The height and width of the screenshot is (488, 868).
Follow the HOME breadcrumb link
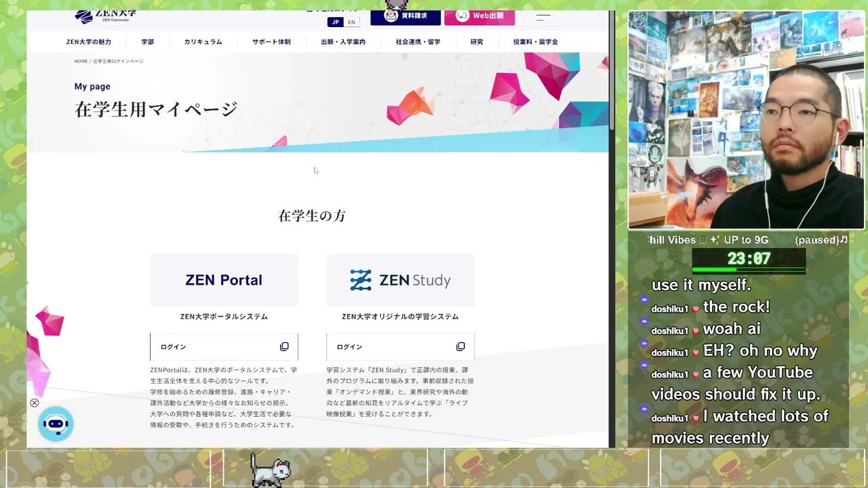point(81,61)
